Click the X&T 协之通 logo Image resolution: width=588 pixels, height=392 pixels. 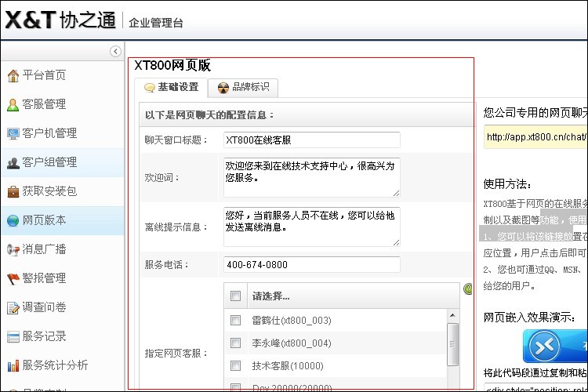tap(60, 20)
